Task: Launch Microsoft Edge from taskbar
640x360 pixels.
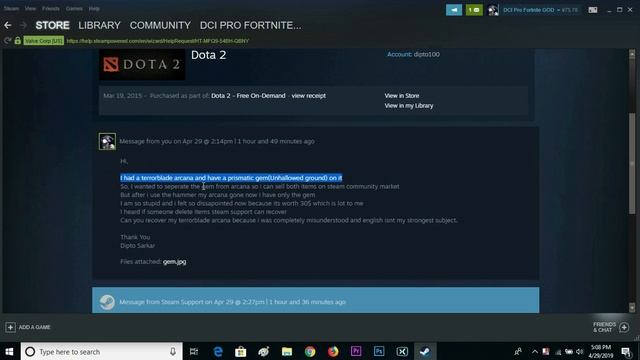Action: click(218, 351)
